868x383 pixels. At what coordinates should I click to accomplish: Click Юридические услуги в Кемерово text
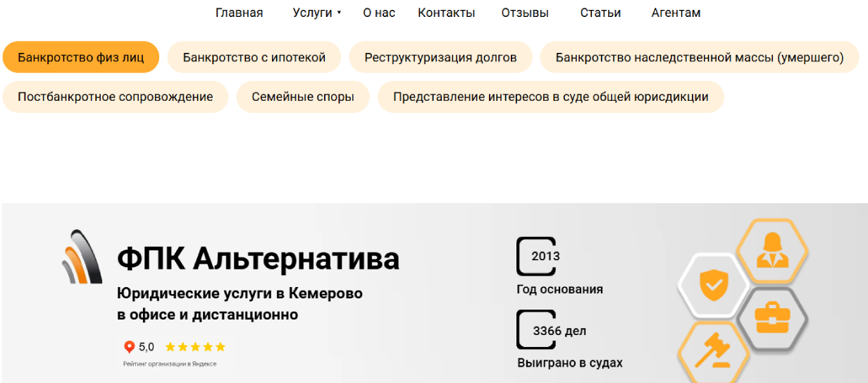(x=240, y=293)
